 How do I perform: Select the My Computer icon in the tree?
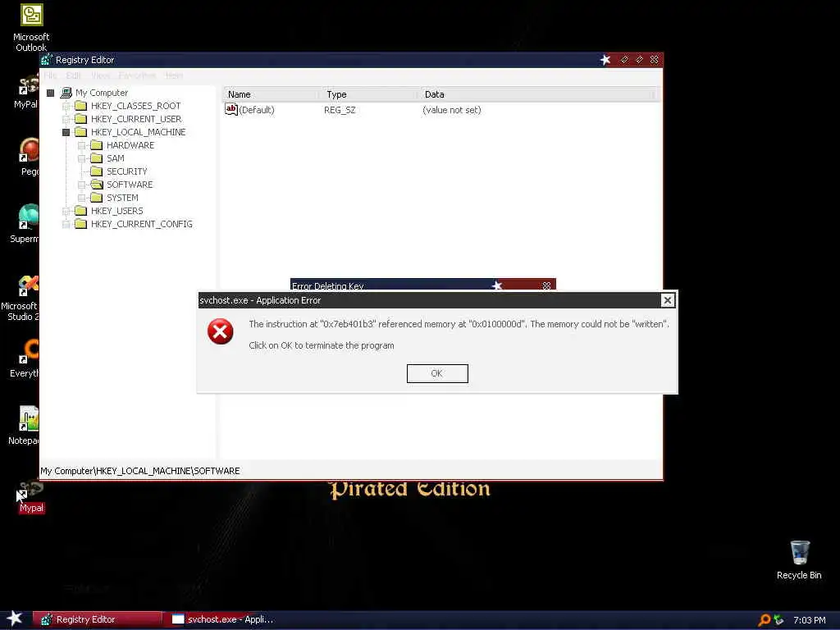(66, 93)
